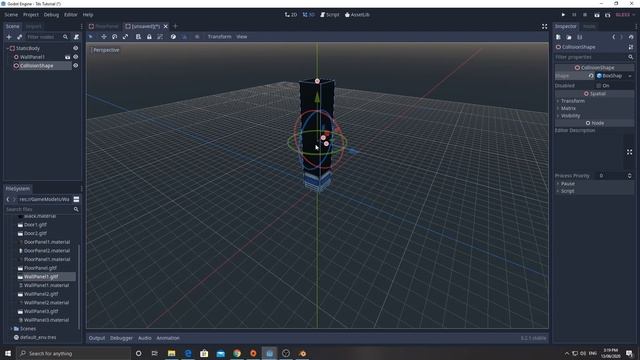Screen dimensions: 640x360
Task: Toggle the distraction-free fullscreen icon in viewport
Action: pos(544,26)
